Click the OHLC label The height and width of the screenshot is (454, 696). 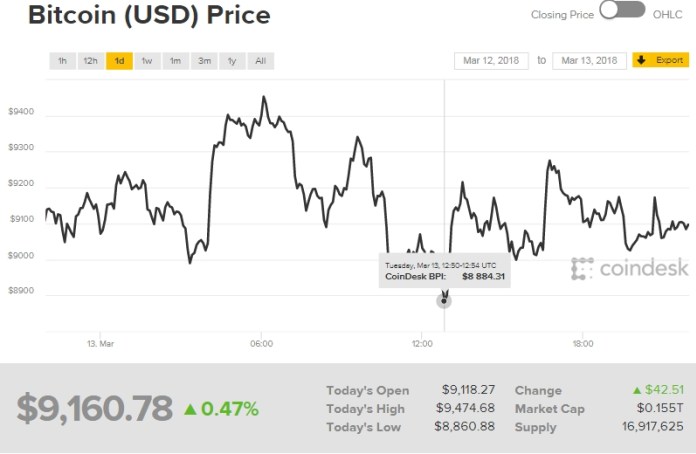668,14
